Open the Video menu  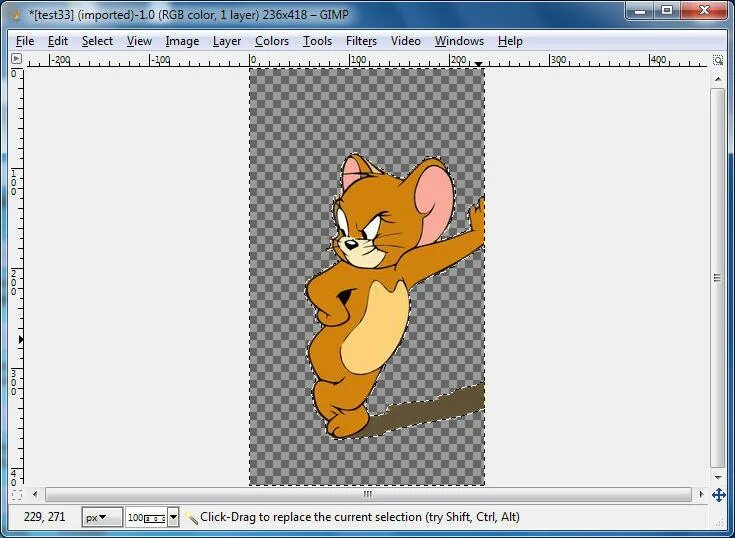[x=405, y=41]
